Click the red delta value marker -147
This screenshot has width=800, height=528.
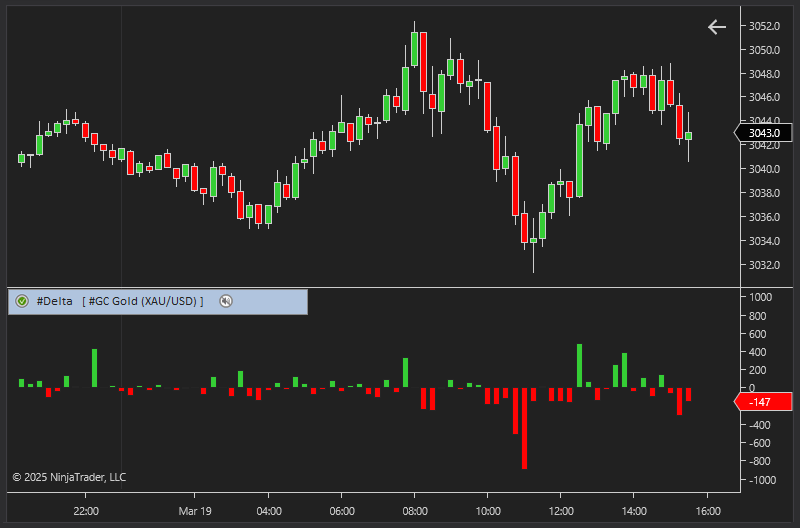[762, 402]
